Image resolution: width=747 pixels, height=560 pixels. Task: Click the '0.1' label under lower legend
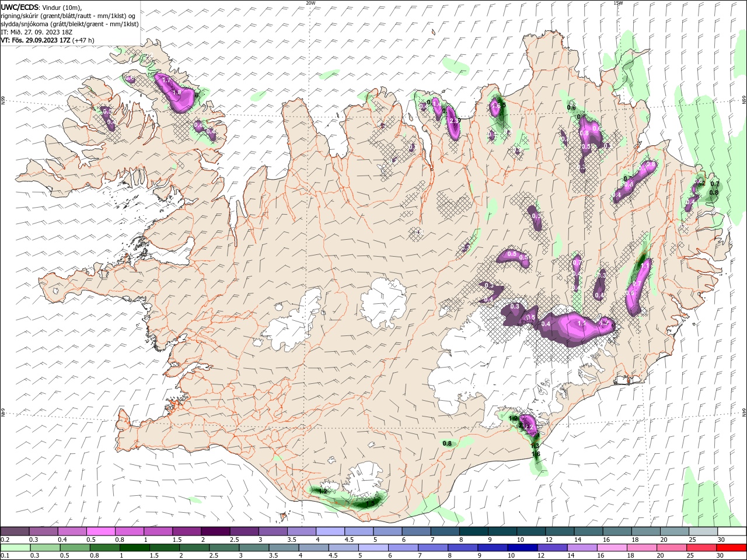coord(5,556)
